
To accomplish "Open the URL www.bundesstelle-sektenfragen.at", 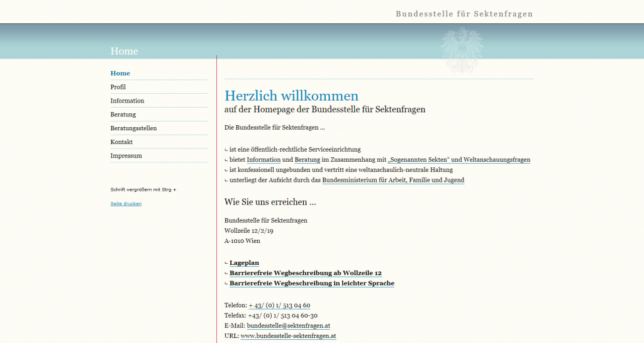I will (x=288, y=336).
